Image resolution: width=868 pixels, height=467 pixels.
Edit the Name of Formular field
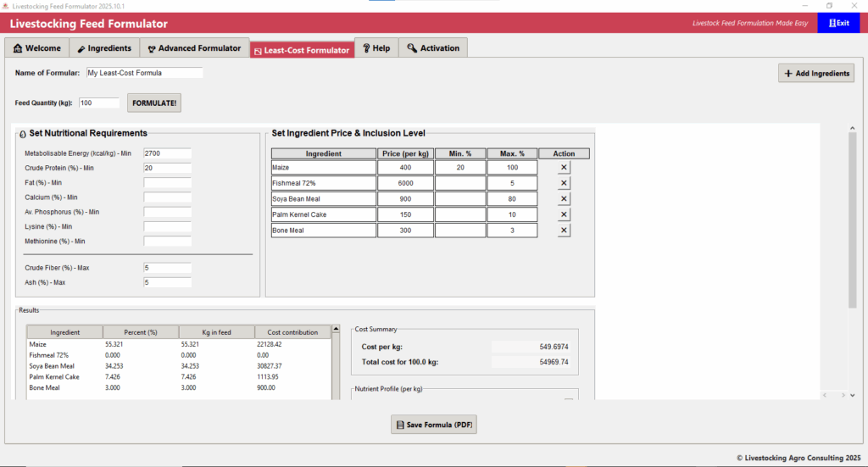click(143, 73)
